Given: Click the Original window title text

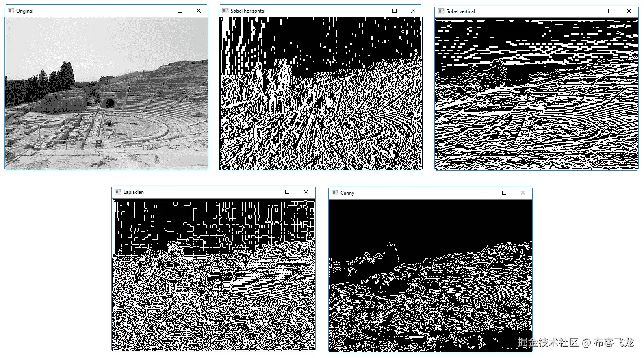Looking at the screenshot, I should pos(25,11).
